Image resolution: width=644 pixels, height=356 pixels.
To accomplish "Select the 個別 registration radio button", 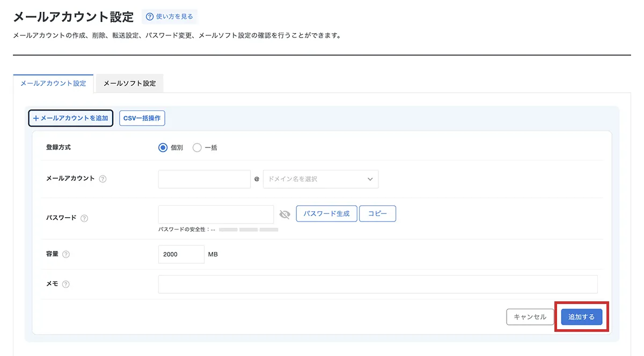I will 163,147.
